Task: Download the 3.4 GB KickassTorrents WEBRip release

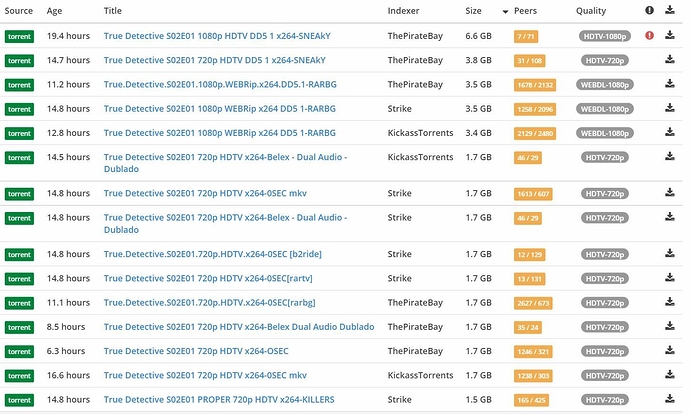Action: [670, 132]
